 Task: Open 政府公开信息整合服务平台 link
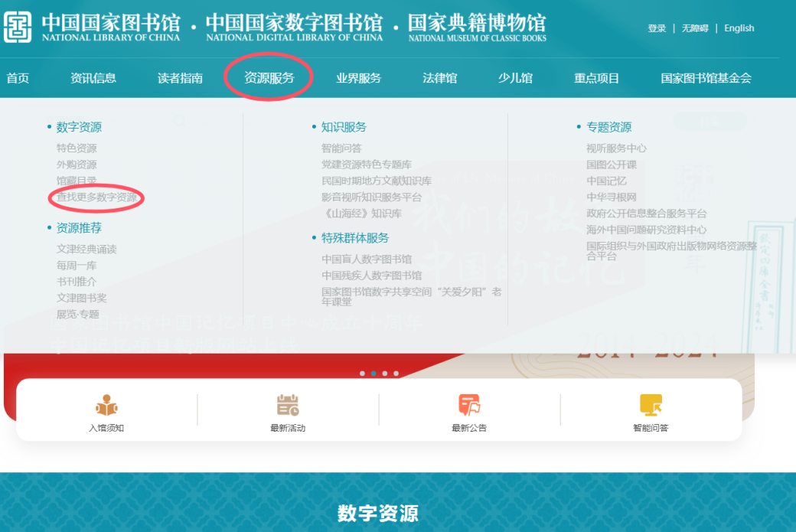pos(647,214)
